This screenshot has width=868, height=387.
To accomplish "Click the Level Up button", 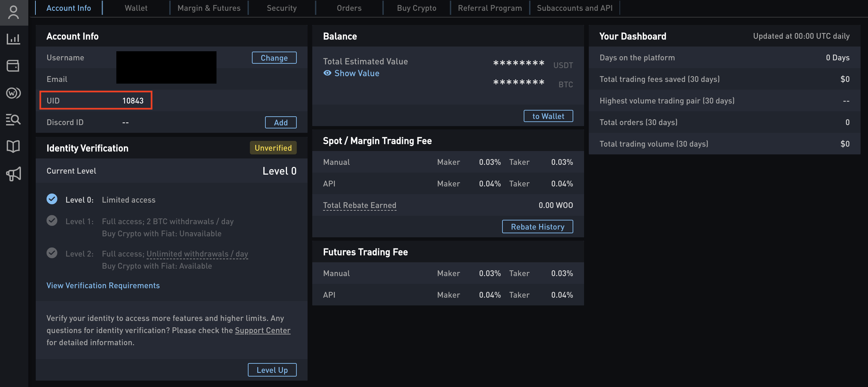I will 272,370.
